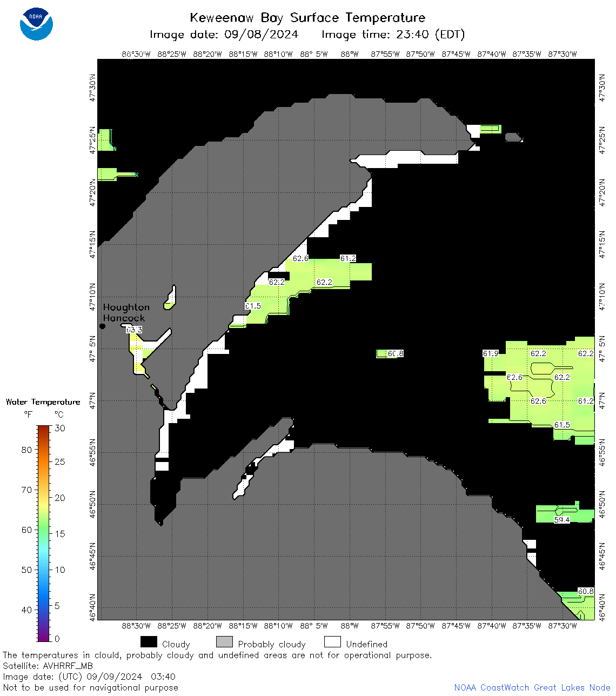The width and height of the screenshot is (616, 696).
Task: Click the 80 tick on the Fahrenheit scale
Action: tap(26, 450)
